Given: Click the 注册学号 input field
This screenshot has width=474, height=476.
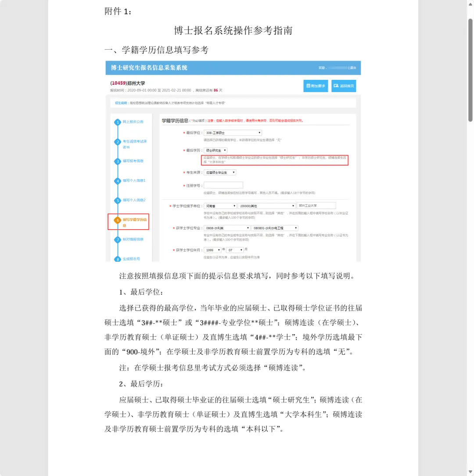Looking at the screenshot, I should pyautogui.click(x=223, y=185).
